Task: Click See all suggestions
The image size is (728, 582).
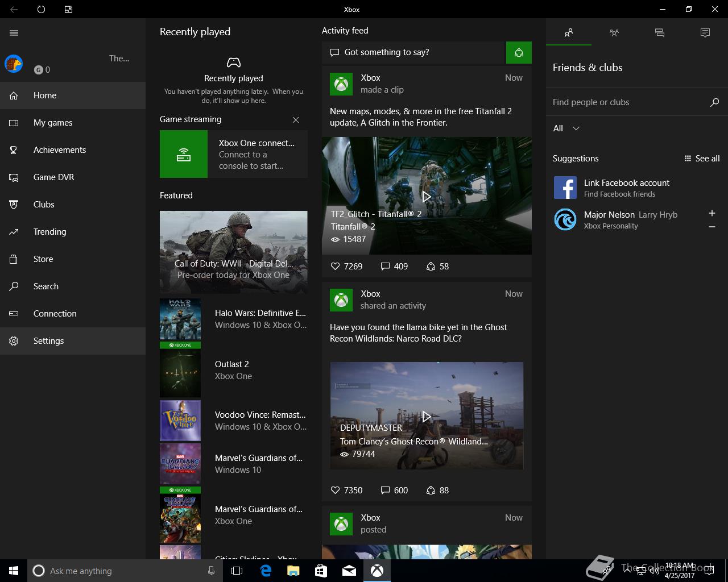Action: click(x=702, y=159)
